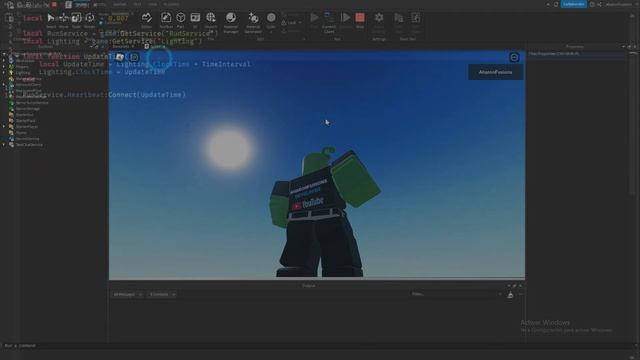Choose the Select tool in the toolbar
This screenshot has width=640, height=360.
point(51,20)
